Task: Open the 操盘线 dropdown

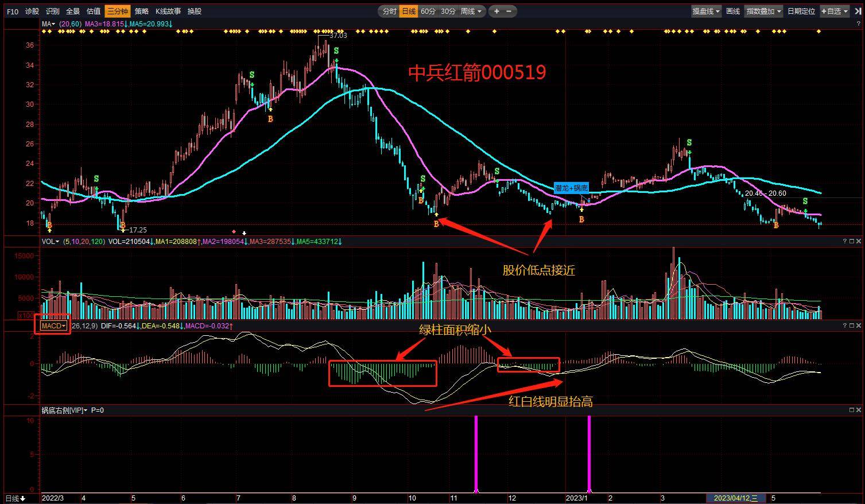Action: pos(706,11)
